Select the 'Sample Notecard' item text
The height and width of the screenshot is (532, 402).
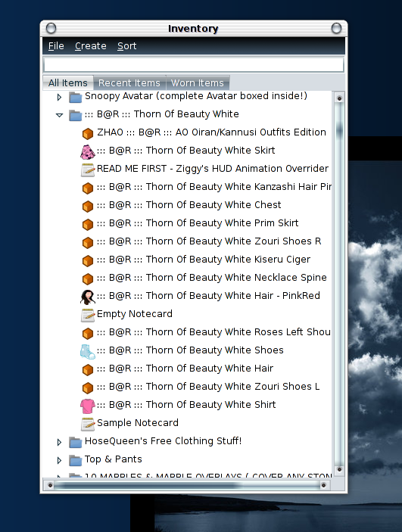(138, 423)
